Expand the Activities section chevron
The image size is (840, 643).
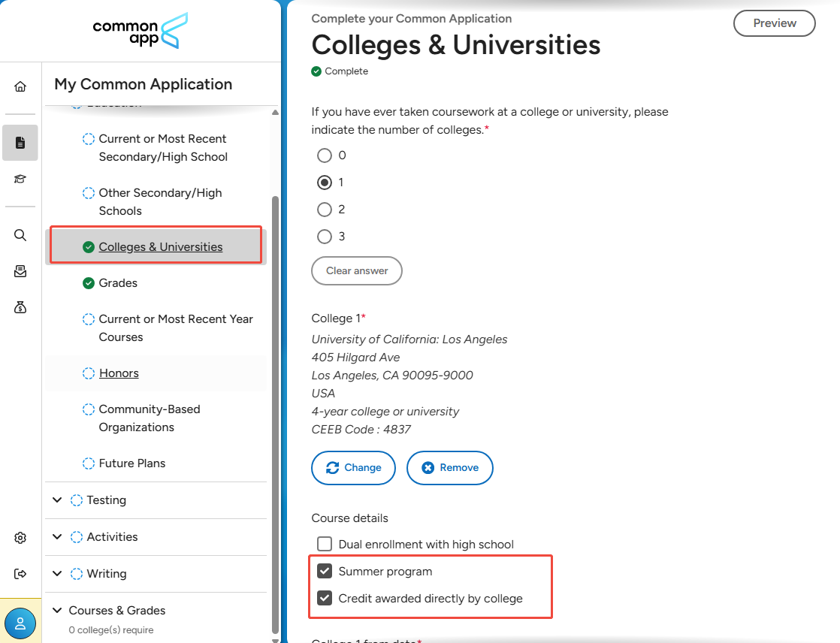[57, 536]
